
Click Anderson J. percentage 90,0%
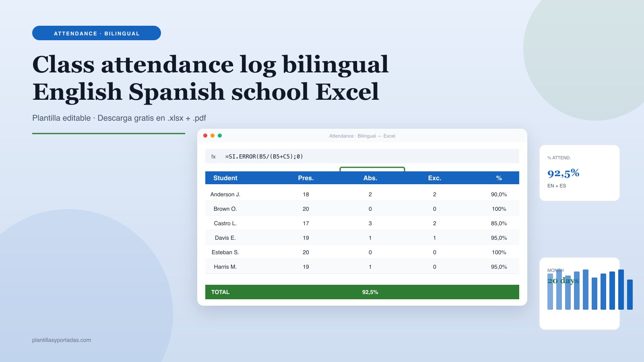point(499,194)
